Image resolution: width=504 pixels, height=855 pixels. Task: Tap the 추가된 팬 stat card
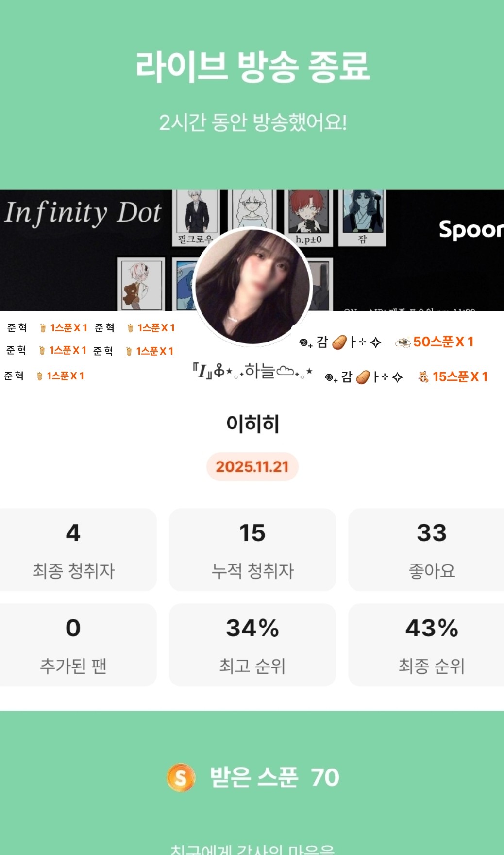(74, 645)
